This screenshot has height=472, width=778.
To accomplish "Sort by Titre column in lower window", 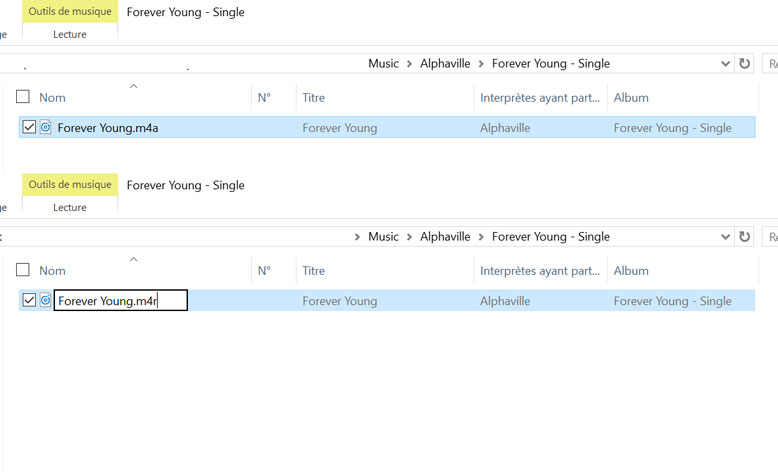I will (314, 270).
